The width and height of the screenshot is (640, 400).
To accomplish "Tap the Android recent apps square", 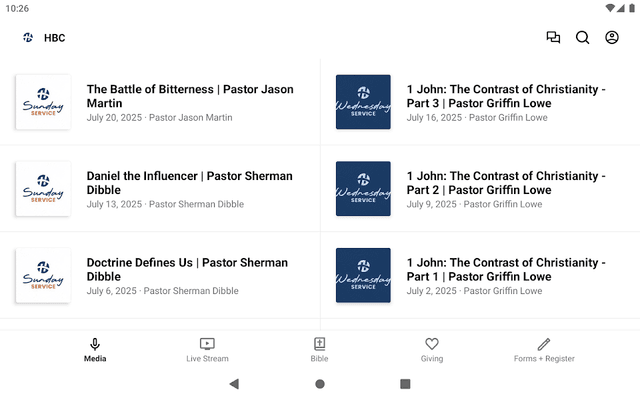I will [405, 384].
